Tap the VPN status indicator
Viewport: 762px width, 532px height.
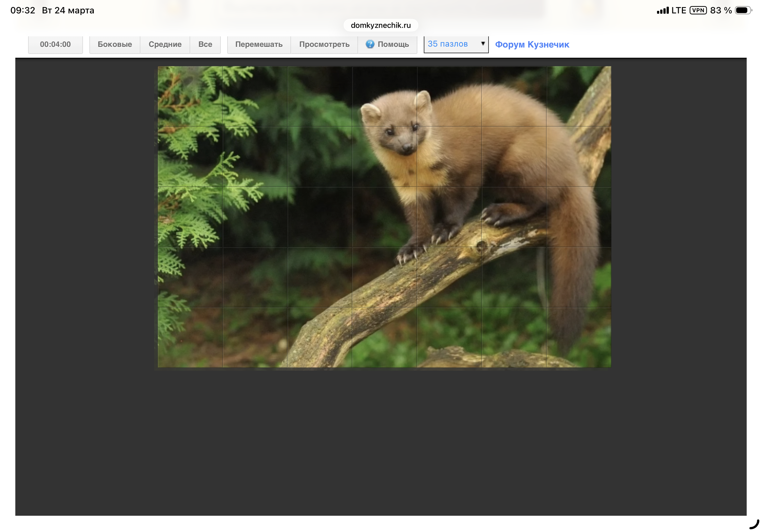point(698,10)
